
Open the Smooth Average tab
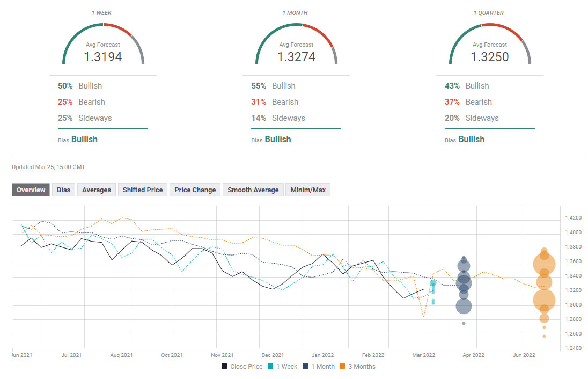click(x=253, y=189)
